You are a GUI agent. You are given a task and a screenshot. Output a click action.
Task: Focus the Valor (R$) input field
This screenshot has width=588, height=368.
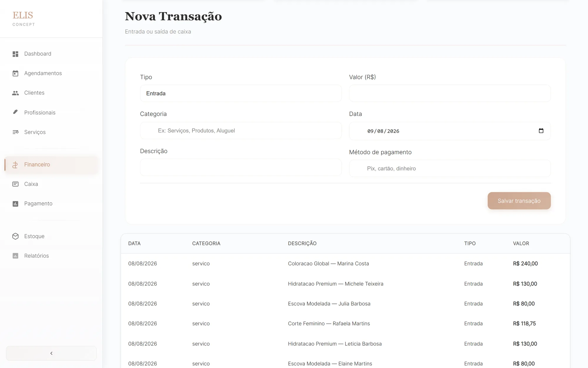[450, 93]
